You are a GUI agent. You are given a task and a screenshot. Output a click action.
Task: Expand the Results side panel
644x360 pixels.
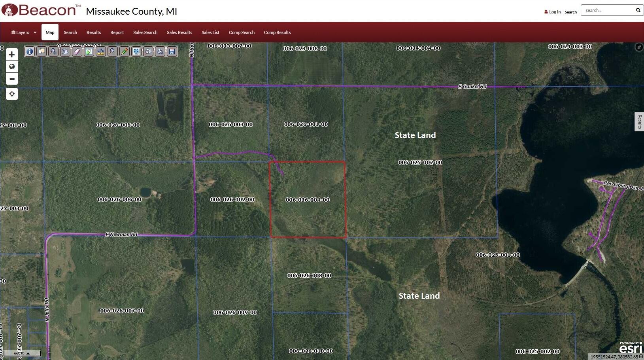639,121
